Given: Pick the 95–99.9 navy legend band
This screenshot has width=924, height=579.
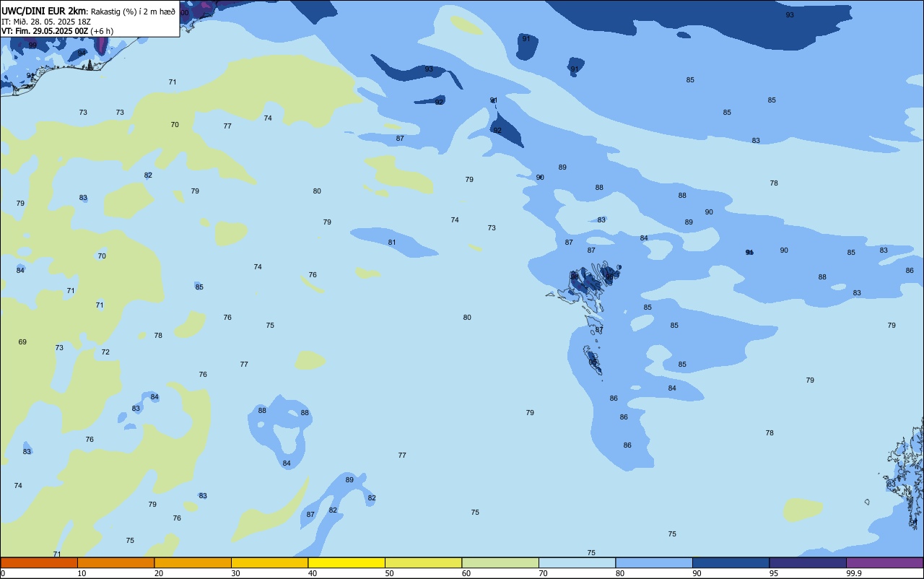Looking at the screenshot, I should pos(808,562).
